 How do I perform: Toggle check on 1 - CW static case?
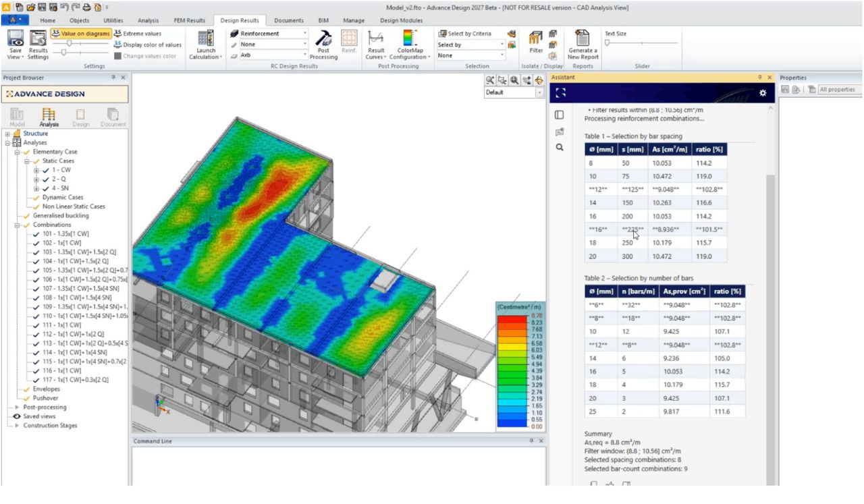[46, 170]
